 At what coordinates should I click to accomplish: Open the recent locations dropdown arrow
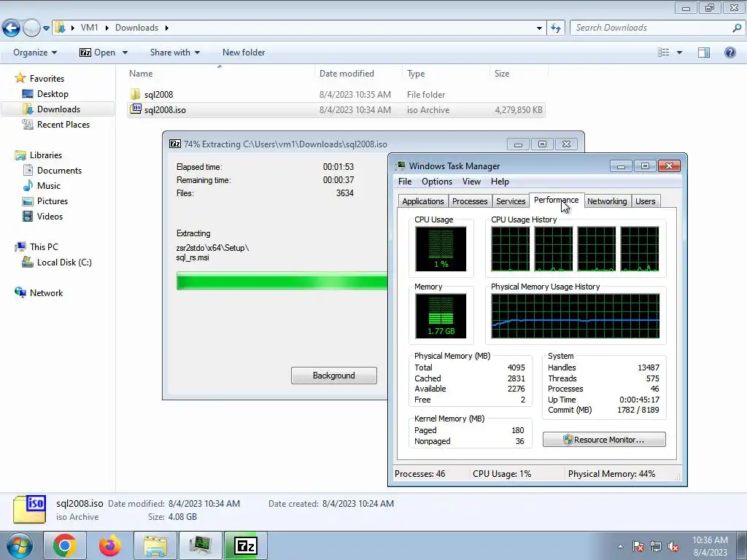46,28
